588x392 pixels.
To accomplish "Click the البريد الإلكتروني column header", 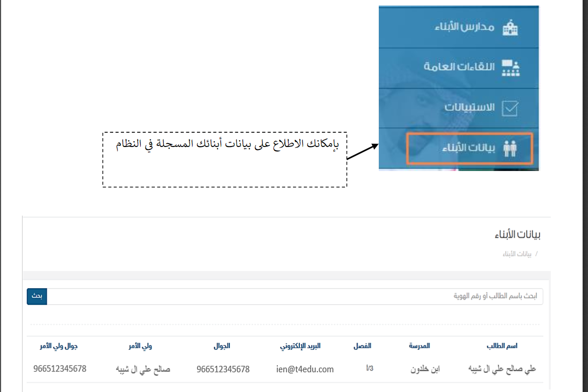I will 300,346.
